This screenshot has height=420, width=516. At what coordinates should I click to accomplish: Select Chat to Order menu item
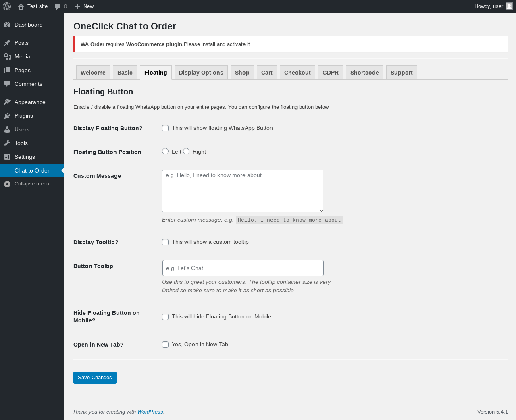[x=32, y=170]
